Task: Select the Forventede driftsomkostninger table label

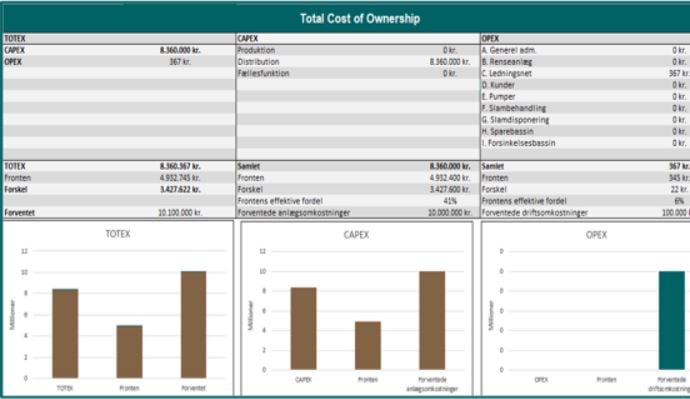Action: click(535, 212)
